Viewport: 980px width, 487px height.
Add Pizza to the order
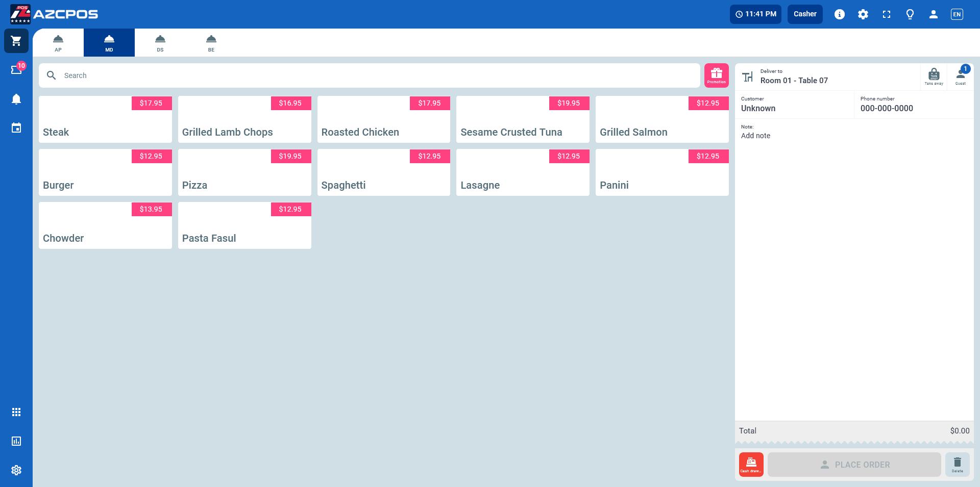point(244,172)
